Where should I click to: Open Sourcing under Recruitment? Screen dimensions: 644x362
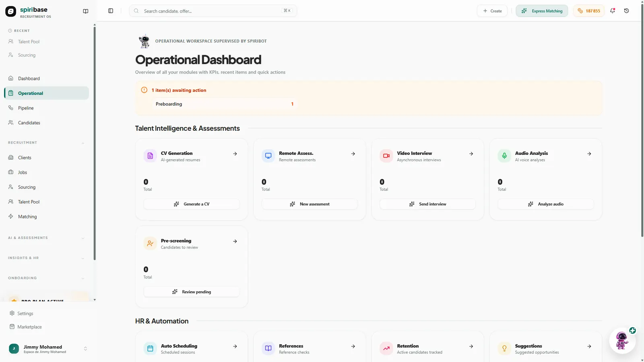point(47,187)
